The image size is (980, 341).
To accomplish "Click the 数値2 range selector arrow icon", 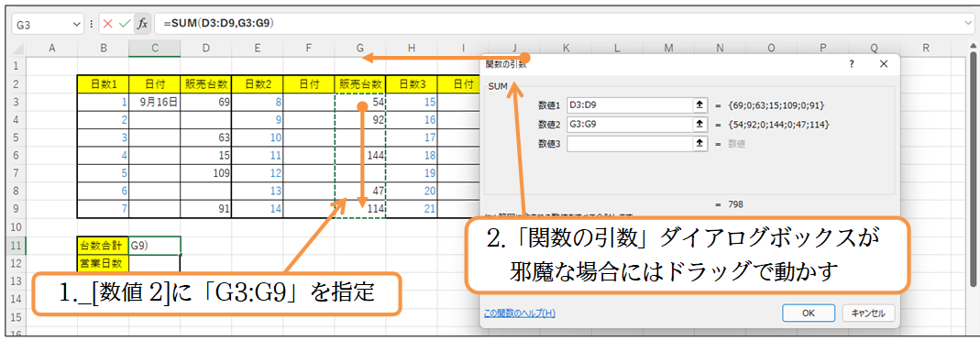I will pos(699,125).
